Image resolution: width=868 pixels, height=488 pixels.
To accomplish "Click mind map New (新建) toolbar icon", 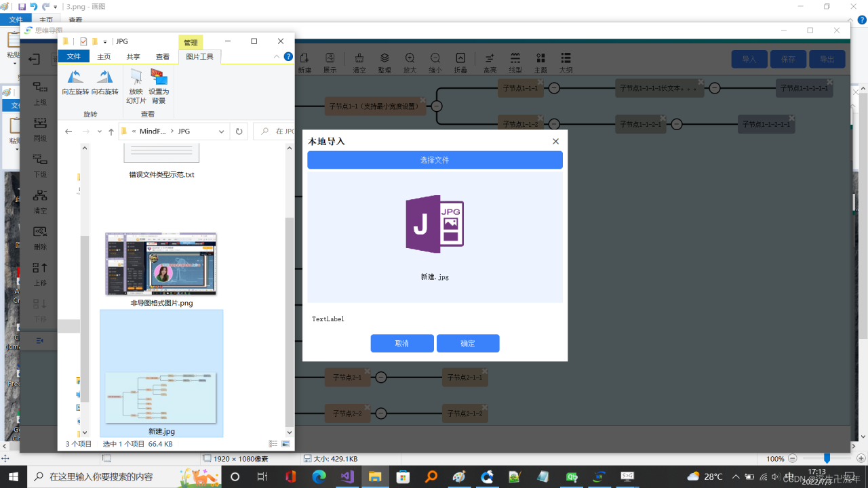I will coord(304,63).
